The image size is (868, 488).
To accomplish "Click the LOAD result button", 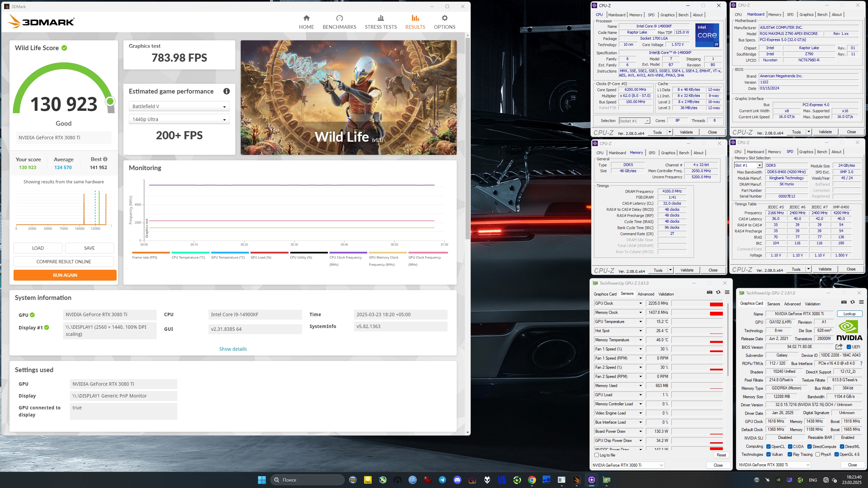I will click(x=38, y=248).
